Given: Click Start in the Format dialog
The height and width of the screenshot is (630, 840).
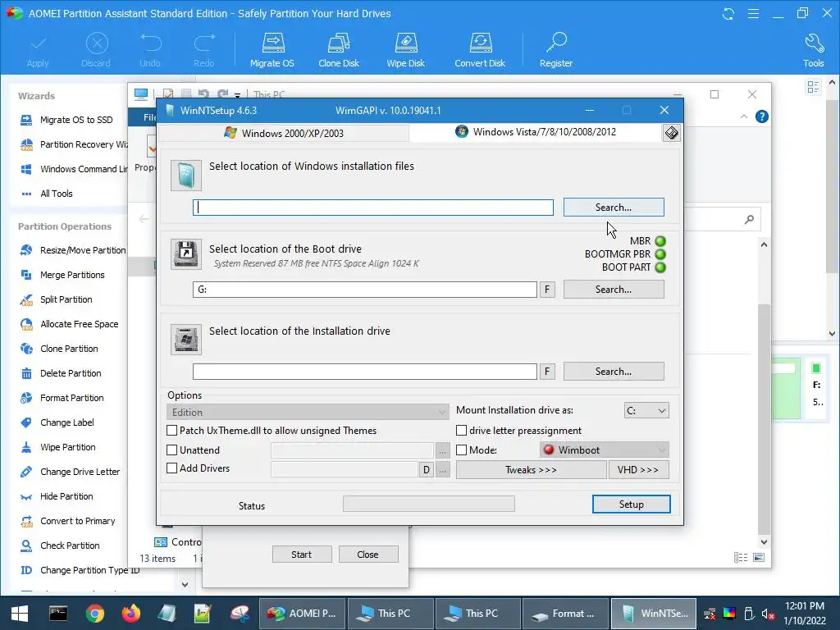Looking at the screenshot, I should [302, 555].
